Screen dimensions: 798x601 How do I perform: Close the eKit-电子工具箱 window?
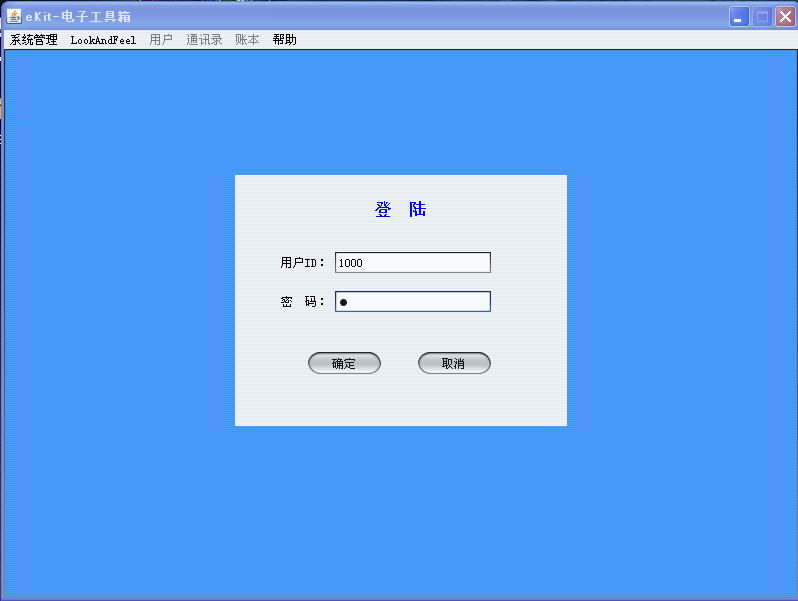(x=785, y=17)
